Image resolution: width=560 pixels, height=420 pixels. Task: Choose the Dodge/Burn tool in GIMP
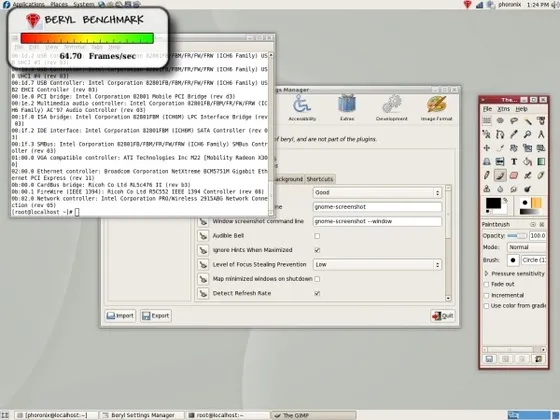coord(528,189)
